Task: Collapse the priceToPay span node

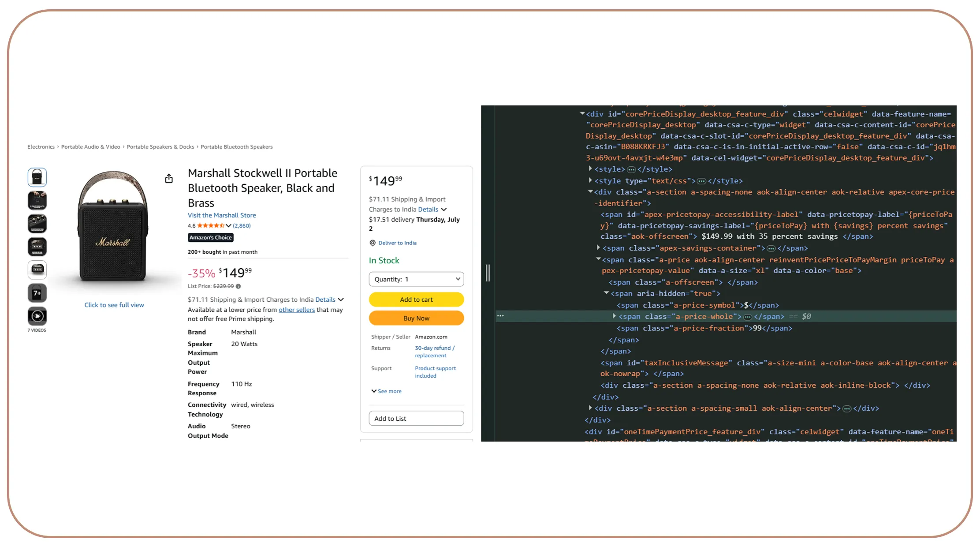Action: point(598,259)
